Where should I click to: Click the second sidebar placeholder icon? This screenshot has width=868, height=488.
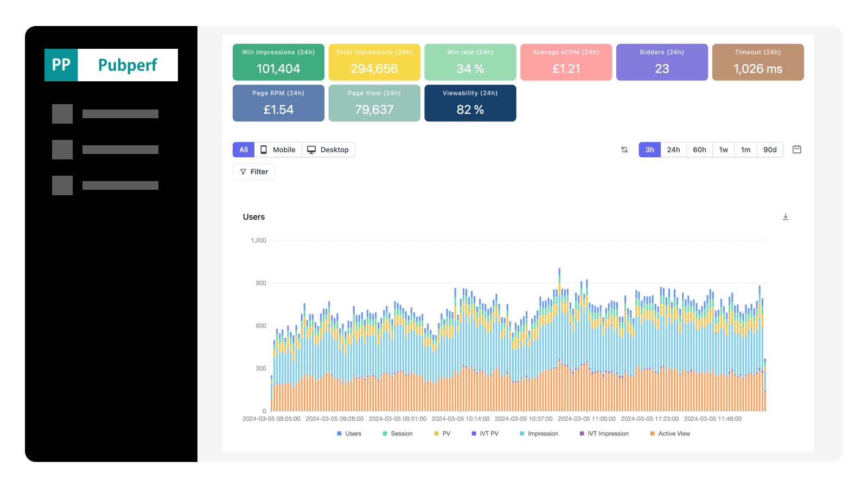62,150
